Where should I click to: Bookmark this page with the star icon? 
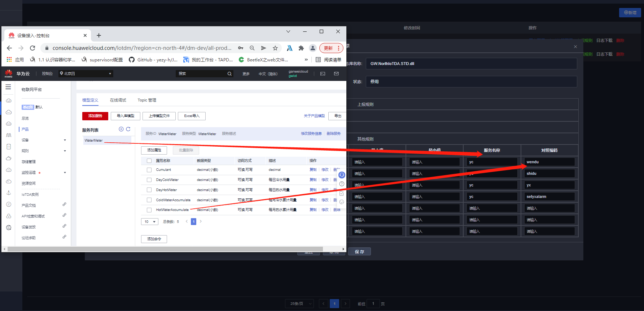tap(275, 48)
